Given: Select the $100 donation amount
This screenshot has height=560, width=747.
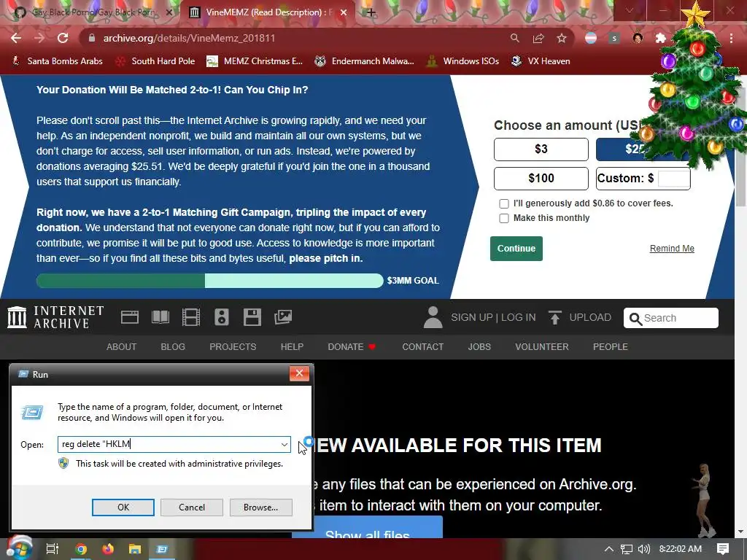Looking at the screenshot, I should coord(541,179).
